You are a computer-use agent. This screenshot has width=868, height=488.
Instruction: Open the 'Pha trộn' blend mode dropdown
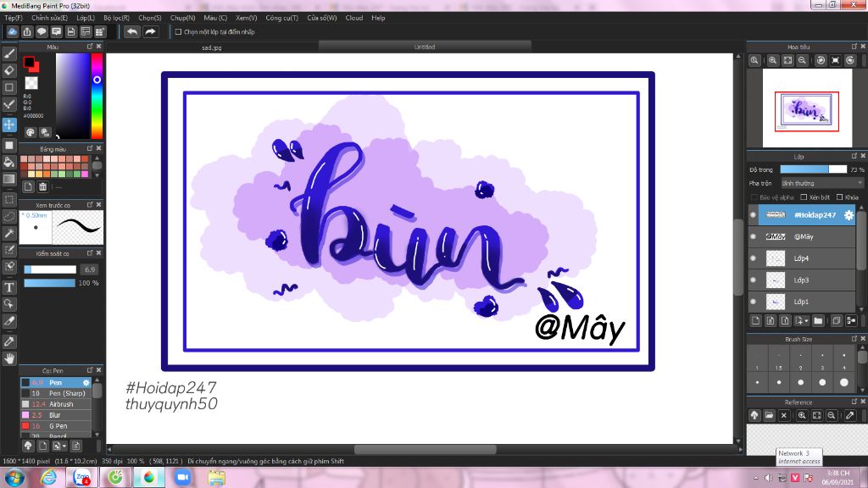(822, 183)
